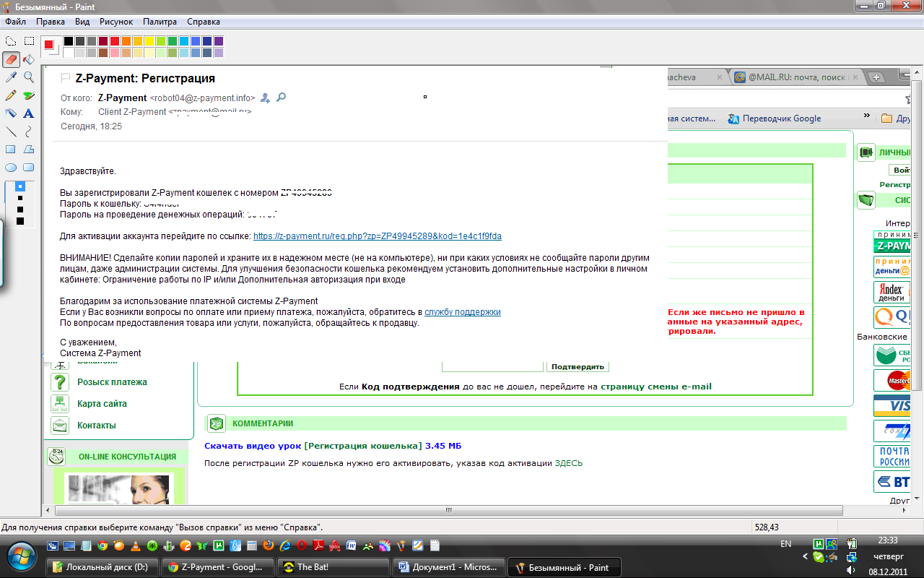
Task: Open the Windows Start menu
Action: [21, 557]
